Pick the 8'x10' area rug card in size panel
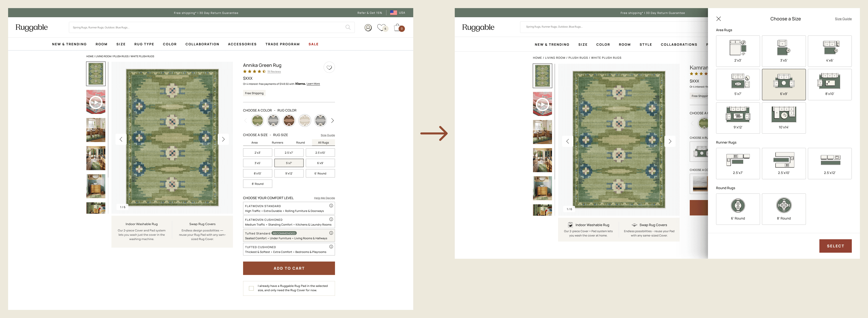 click(x=830, y=85)
